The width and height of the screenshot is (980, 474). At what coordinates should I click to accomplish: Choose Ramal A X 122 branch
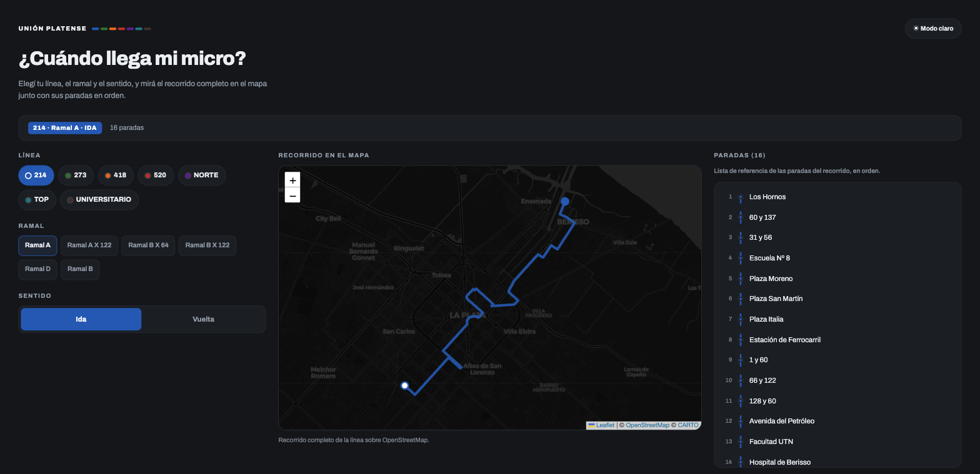89,245
